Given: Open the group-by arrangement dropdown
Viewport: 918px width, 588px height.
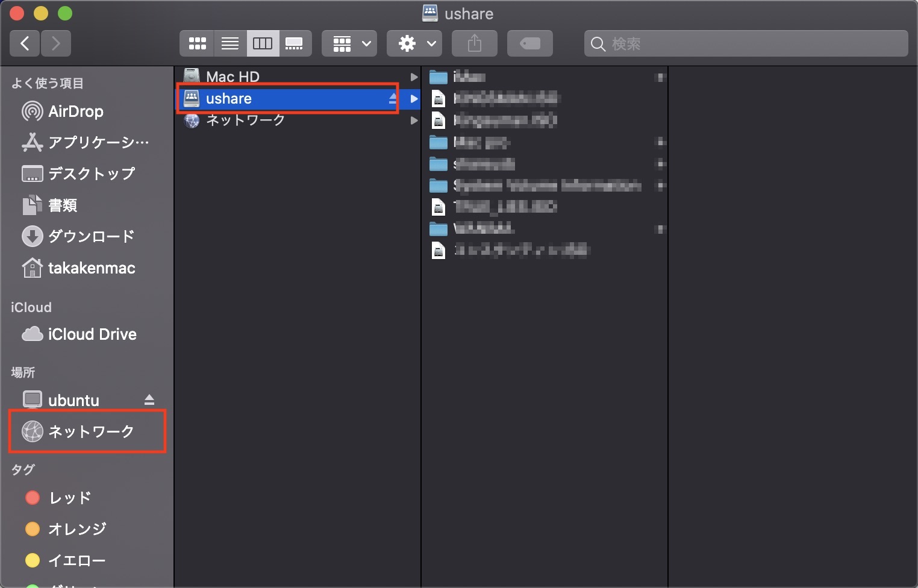Looking at the screenshot, I should [349, 43].
